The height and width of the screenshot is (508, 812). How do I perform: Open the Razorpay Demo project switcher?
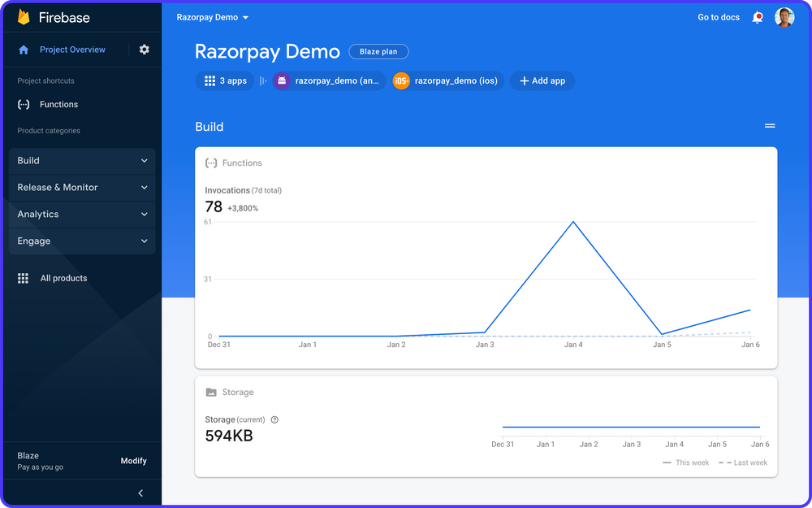coord(212,16)
